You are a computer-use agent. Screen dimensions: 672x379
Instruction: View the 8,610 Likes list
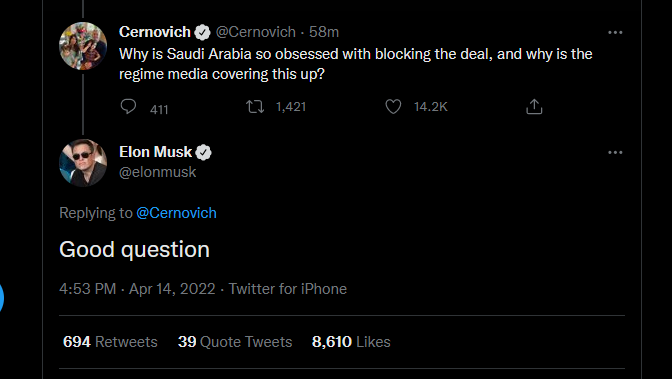click(x=351, y=342)
